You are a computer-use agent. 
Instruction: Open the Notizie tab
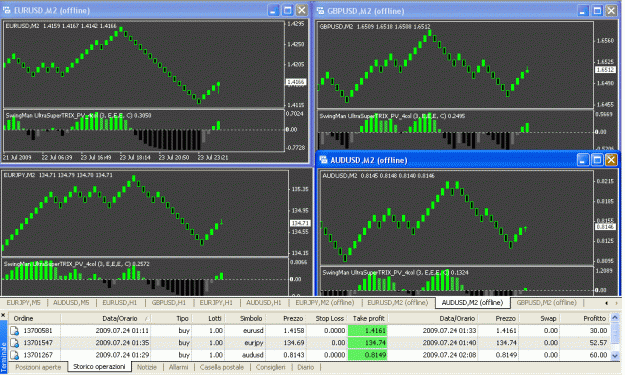[x=147, y=367]
